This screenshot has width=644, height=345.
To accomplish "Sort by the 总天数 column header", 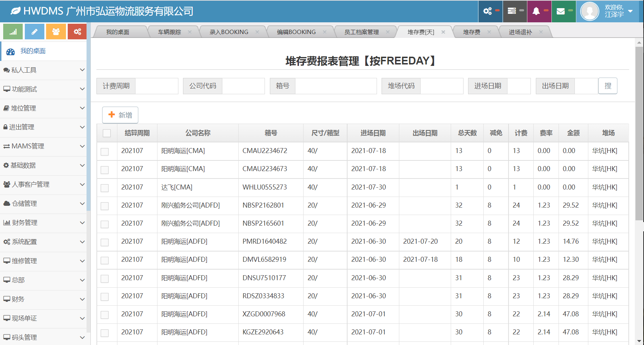I will click(467, 133).
